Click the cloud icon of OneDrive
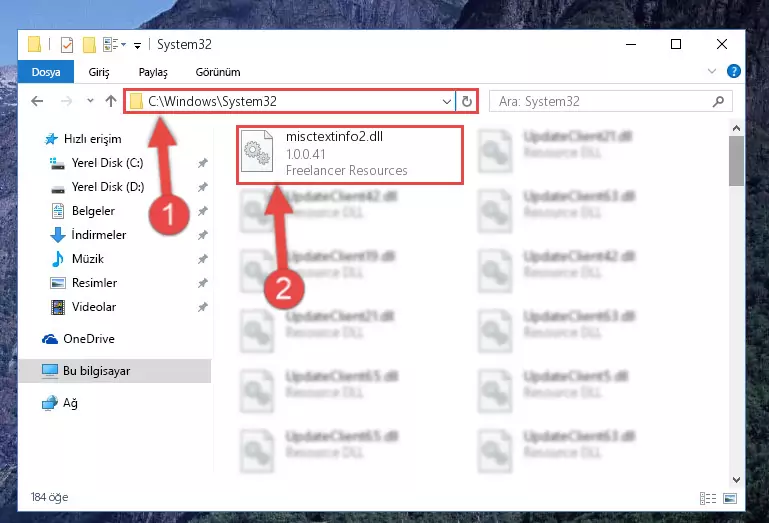 (x=50, y=339)
